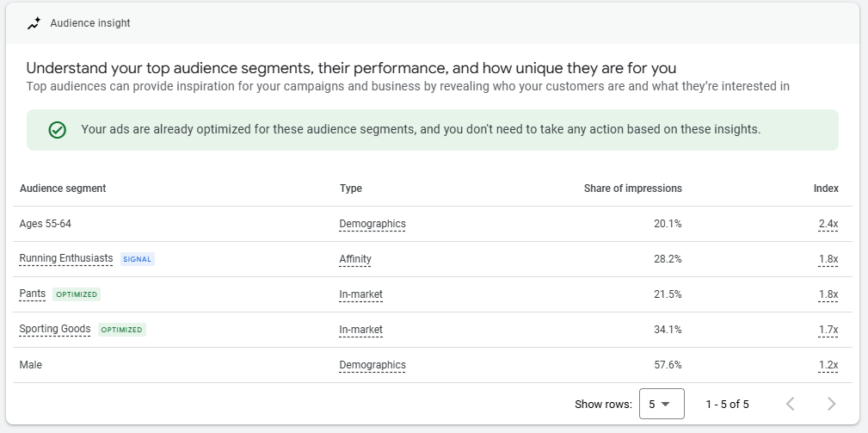Click the Type column header
This screenshot has height=433, width=868.
pos(350,189)
